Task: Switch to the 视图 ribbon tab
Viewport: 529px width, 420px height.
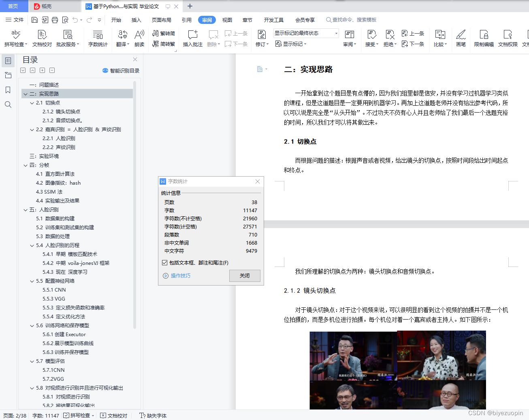Action: pyautogui.click(x=227, y=19)
